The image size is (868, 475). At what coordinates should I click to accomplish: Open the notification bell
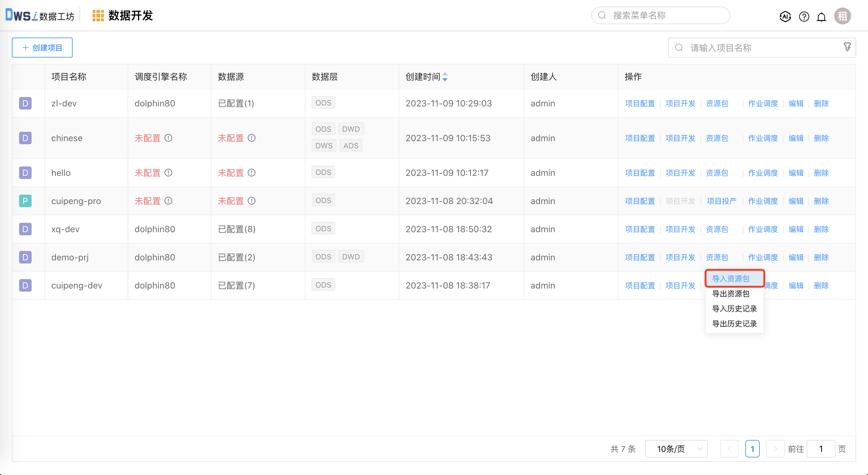click(x=821, y=17)
